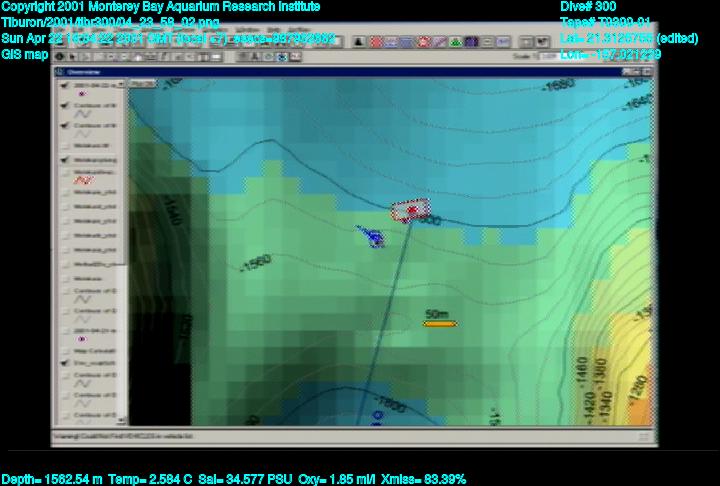
Task: Click the -1560 contour label
Action: pyautogui.click(x=256, y=263)
